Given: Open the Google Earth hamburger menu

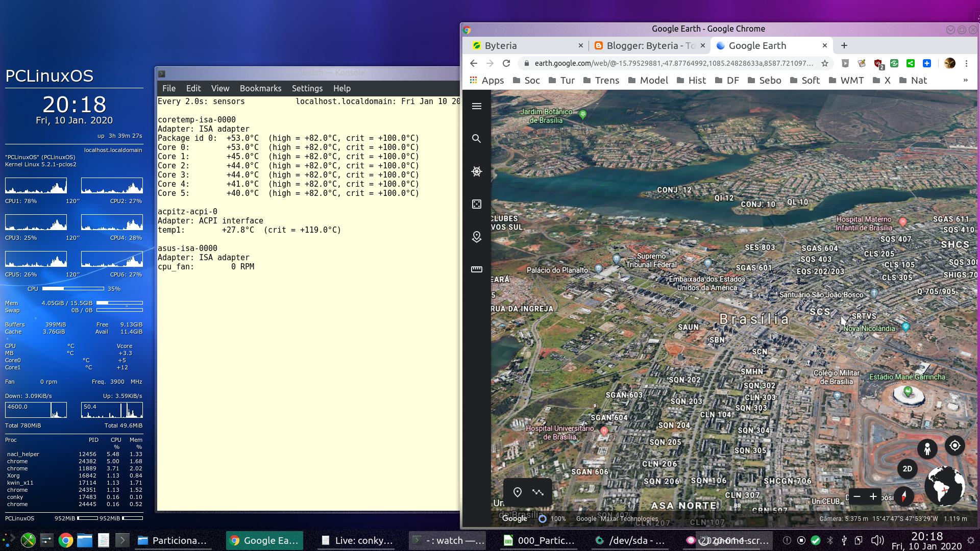Looking at the screenshot, I should [x=477, y=106].
